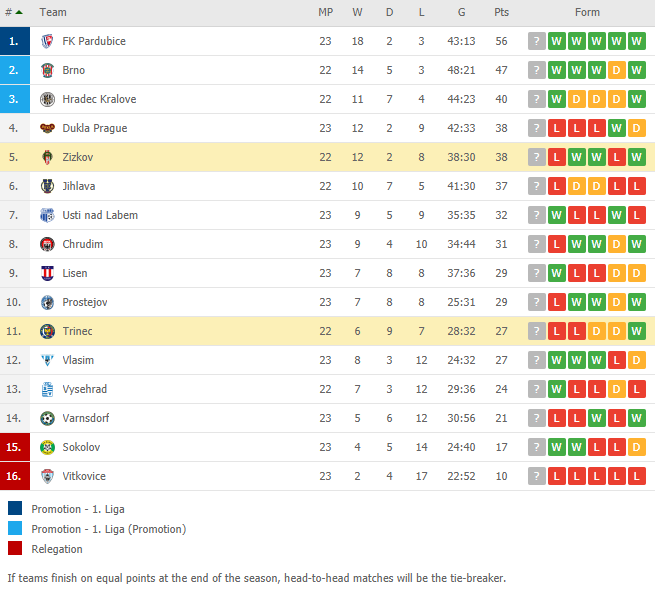This screenshot has width=655, height=589.
Task: Open the Hradec Kralove team page
Action: coord(99,99)
